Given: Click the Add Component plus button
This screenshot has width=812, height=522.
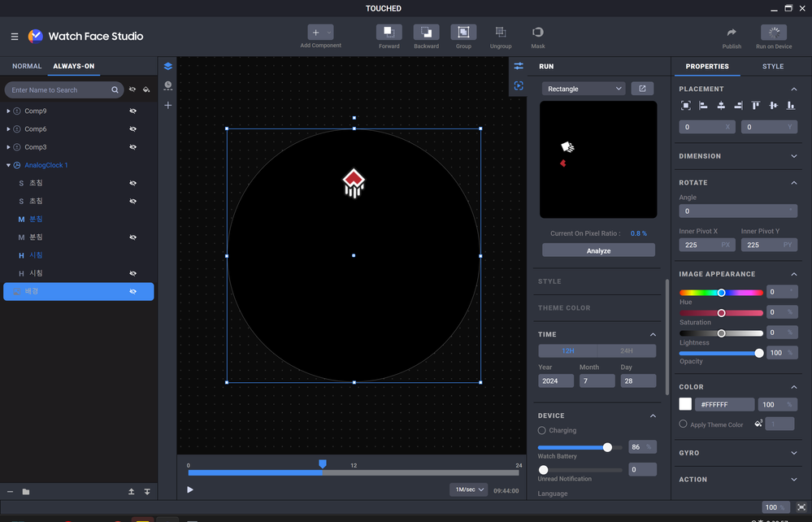Looking at the screenshot, I should pyautogui.click(x=316, y=32).
